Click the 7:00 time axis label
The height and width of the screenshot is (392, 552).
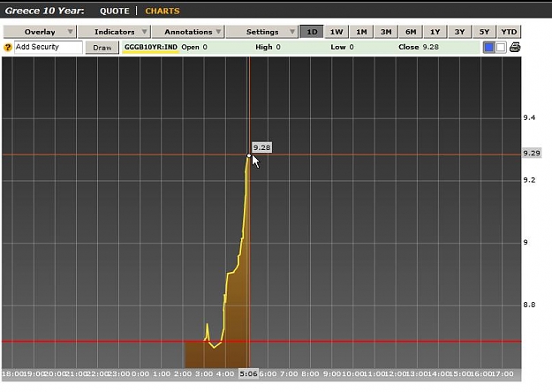coord(289,373)
